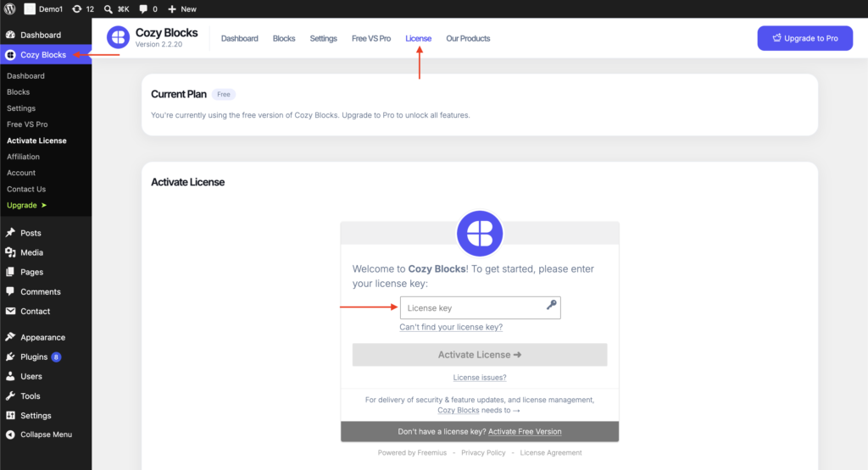Open Account submenu item
Viewport: 868px width, 470px height.
[21, 173]
